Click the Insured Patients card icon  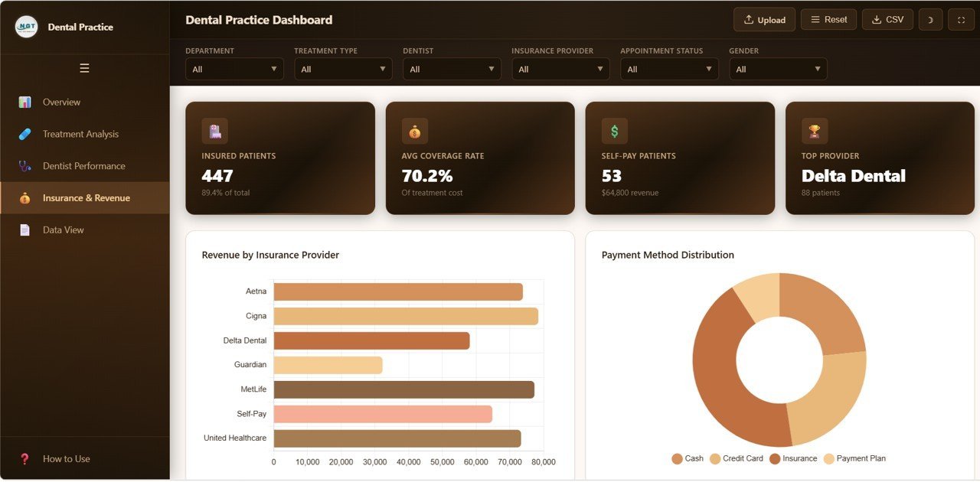tap(215, 130)
